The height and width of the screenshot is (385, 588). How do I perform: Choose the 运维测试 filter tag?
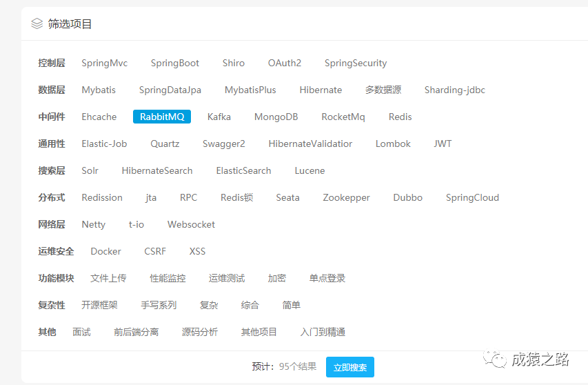(x=227, y=279)
